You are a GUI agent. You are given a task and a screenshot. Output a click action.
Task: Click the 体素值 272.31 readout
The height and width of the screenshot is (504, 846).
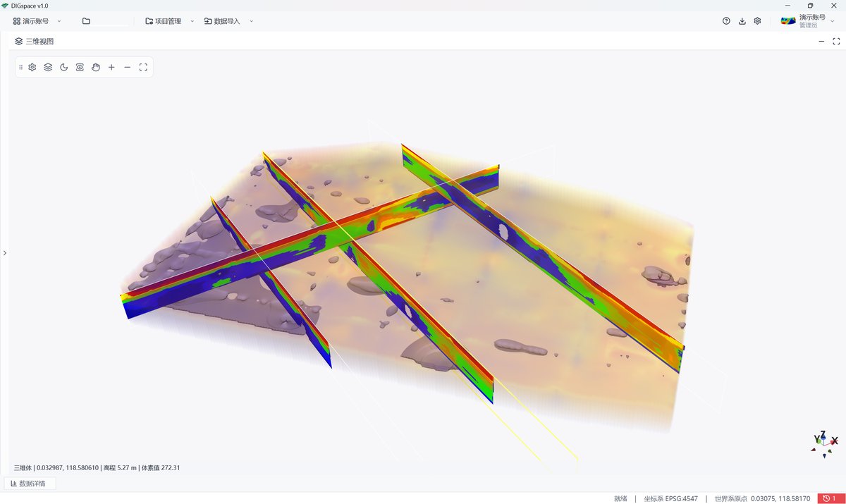coord(161,467)
